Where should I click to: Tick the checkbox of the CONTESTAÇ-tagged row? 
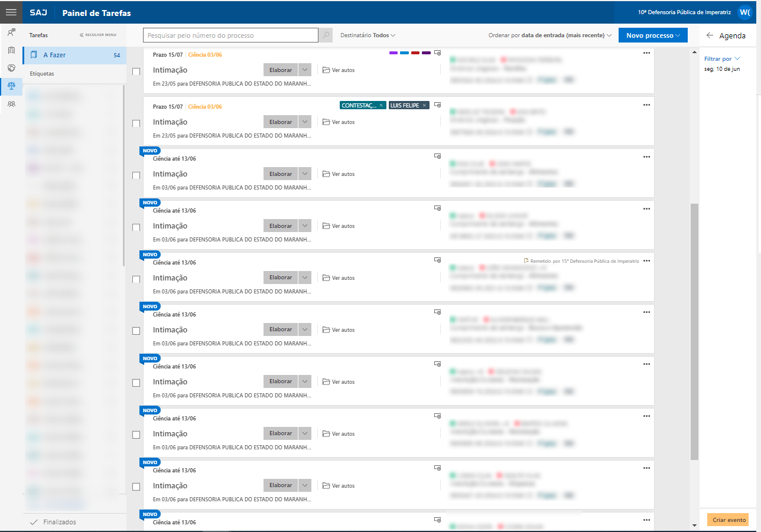[x=136, y=123]
